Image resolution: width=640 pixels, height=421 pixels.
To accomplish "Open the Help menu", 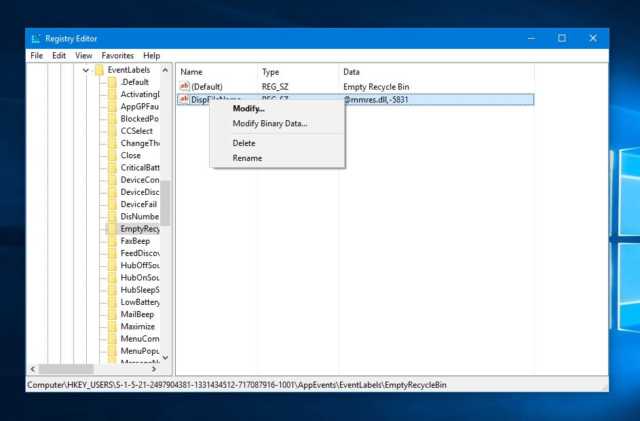I will [x=151, y=56].
